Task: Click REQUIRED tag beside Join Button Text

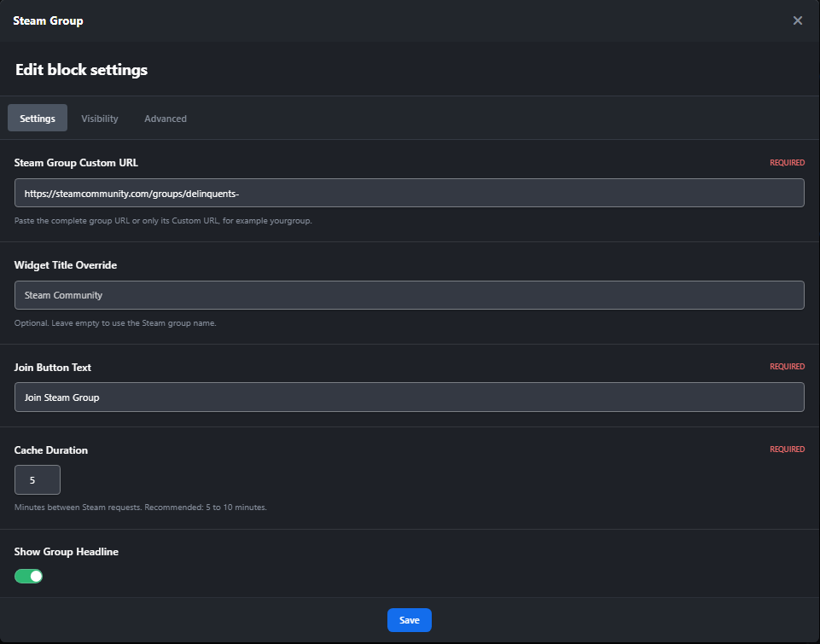Action: 787,367
